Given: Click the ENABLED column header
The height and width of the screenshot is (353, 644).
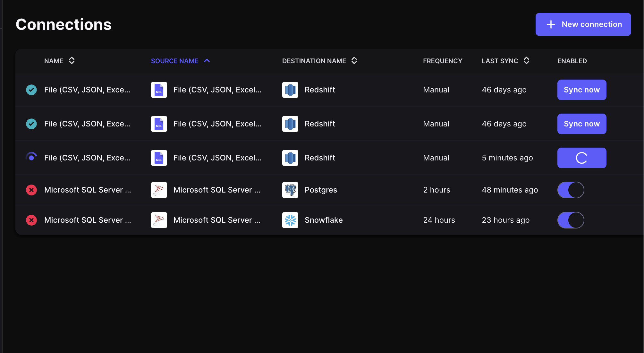Looking at the screenshot, I should tap(572, 61).
